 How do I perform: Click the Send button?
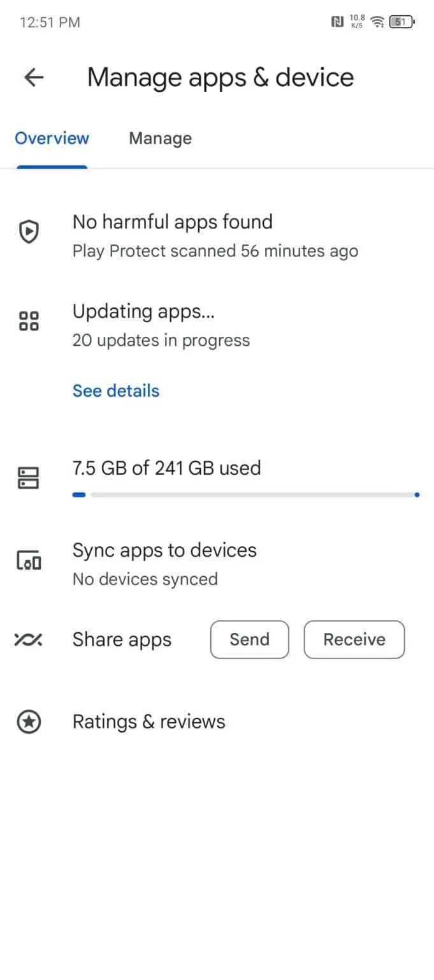click(x=249, y=639)
